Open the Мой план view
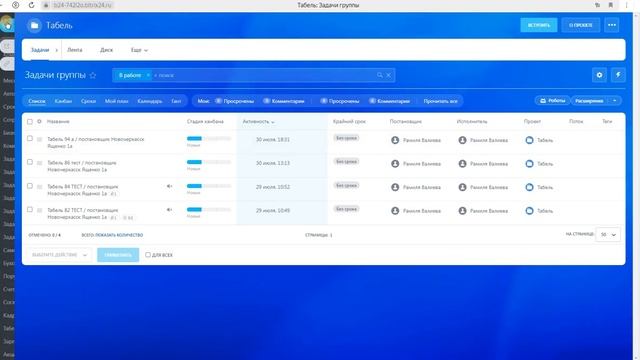Screen dimensions: 640x360 point(116,101)
